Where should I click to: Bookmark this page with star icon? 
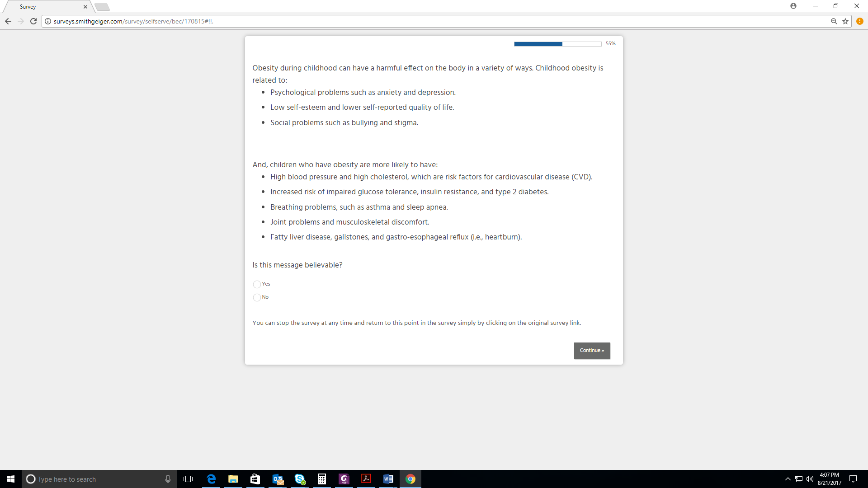click(x=845, y=21)
